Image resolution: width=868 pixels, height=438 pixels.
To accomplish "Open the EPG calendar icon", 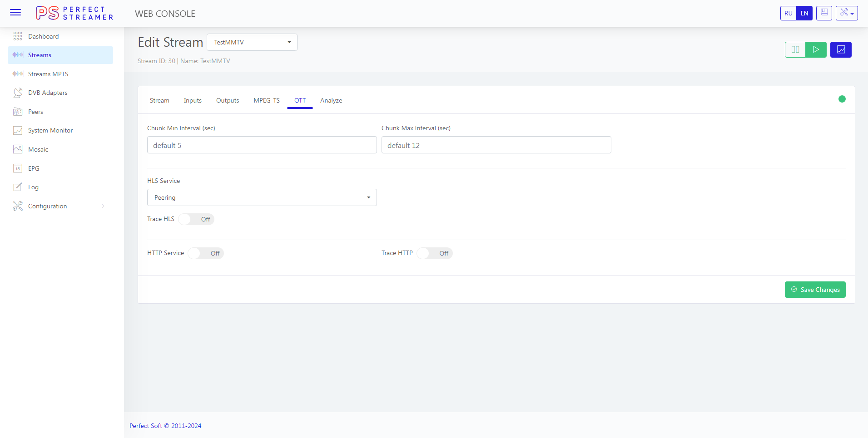I will [18, 168].
